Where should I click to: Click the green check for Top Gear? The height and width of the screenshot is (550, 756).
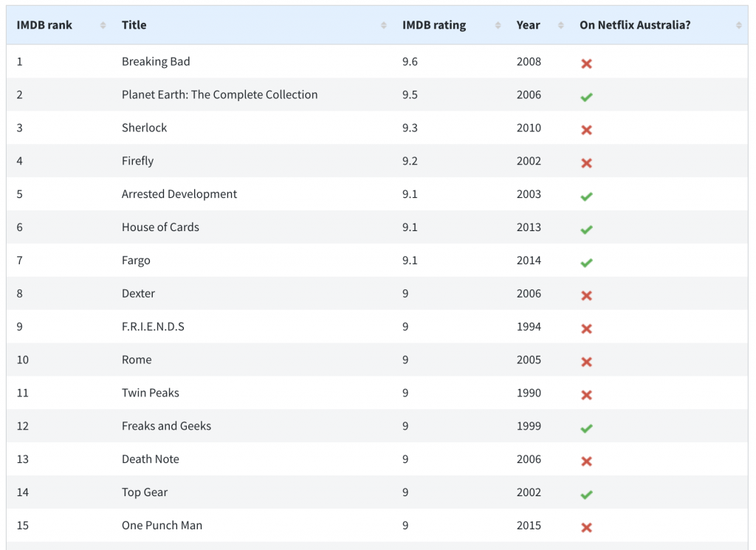(x=586, y=495)
